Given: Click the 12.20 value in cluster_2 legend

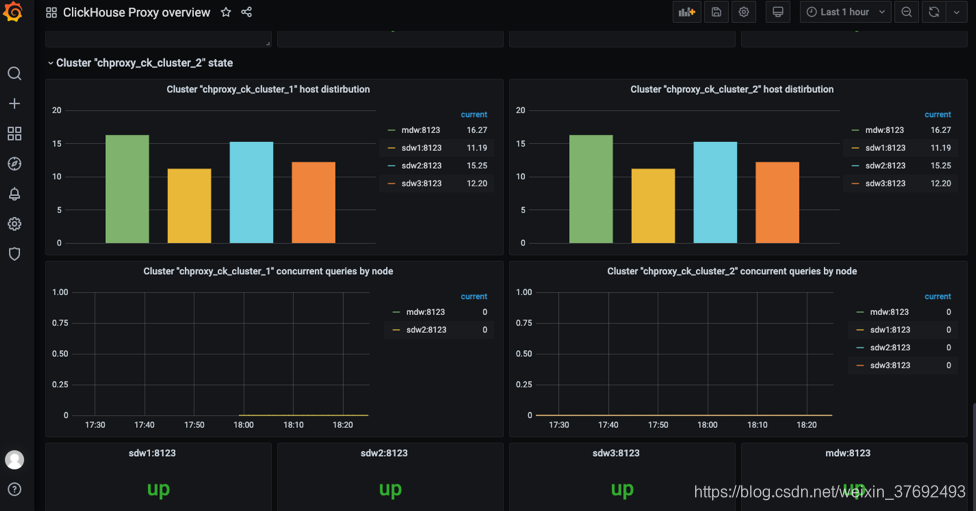Looking at the screenshot, I should (941, 184).
